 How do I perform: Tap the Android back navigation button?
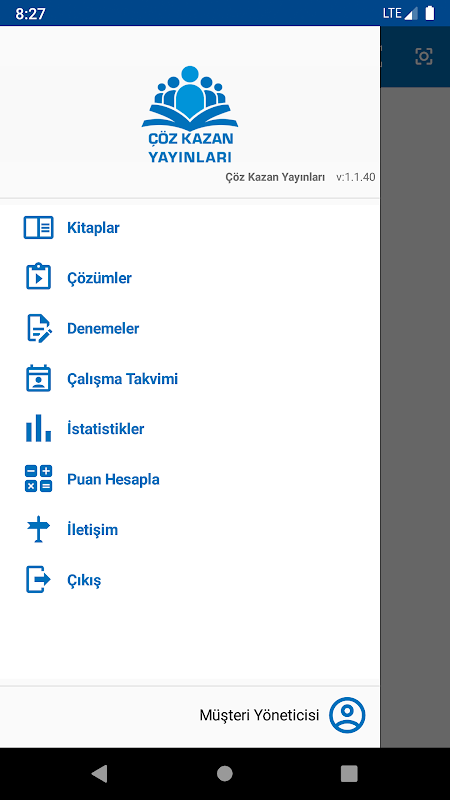(99, 773)
